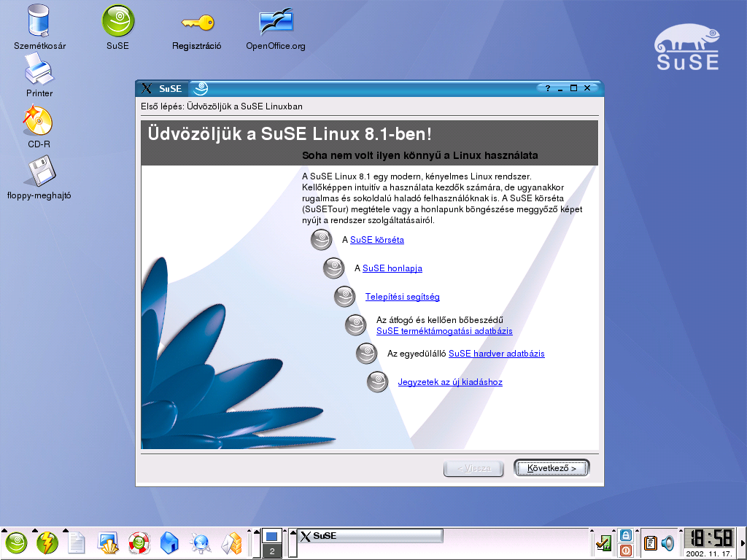Screen dimensions: 747x560
Task: Open the blue home folder icon in the panel
Action: [x=169, y=542]
